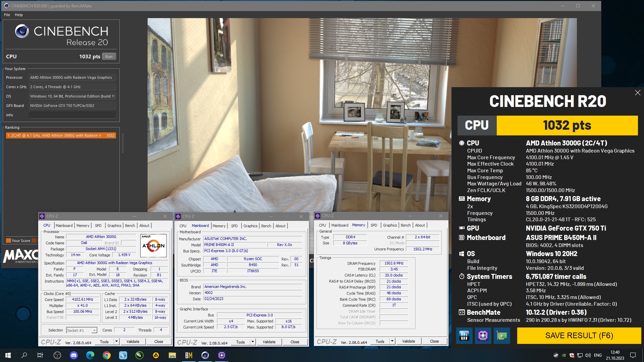Click the Athlon logo in CPU-Z
644x362 pixels.
153,245
